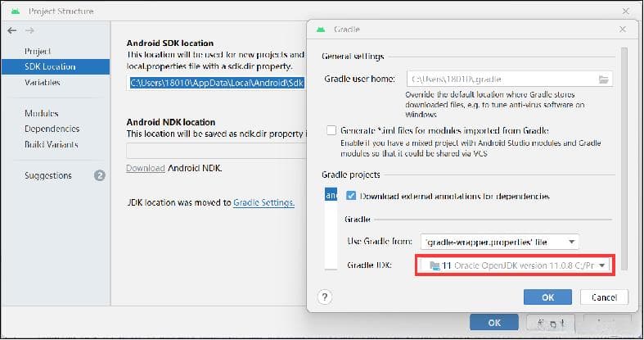Click the 'Android NDK location' heading
Viewport: 644px width, 340px height.
[171, 122]
